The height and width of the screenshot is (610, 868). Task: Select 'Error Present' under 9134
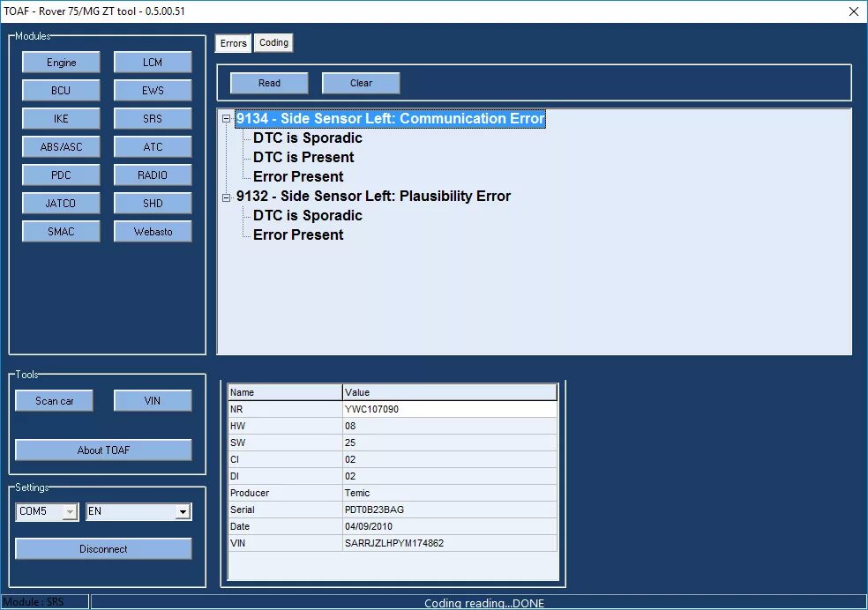click(x=298, y=176)
